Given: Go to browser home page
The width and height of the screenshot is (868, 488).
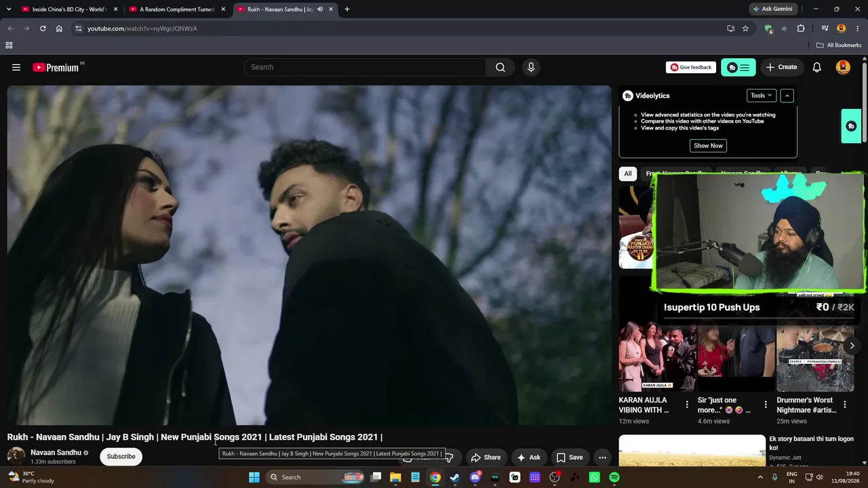Looking at the screenshot, I should pos(59,28).
